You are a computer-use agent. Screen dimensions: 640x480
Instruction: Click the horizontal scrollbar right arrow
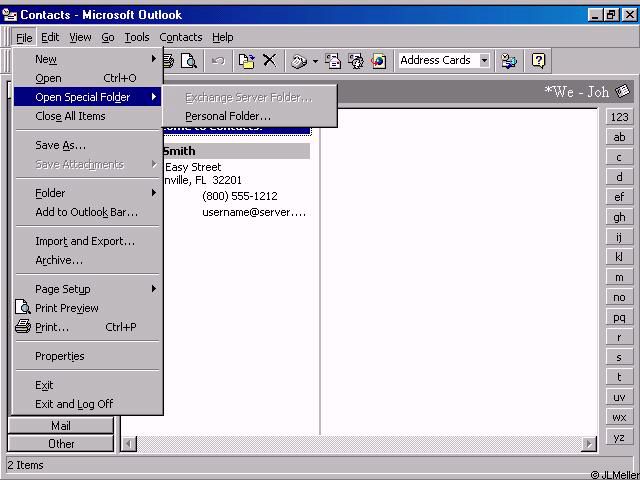[x=589, y=444]
